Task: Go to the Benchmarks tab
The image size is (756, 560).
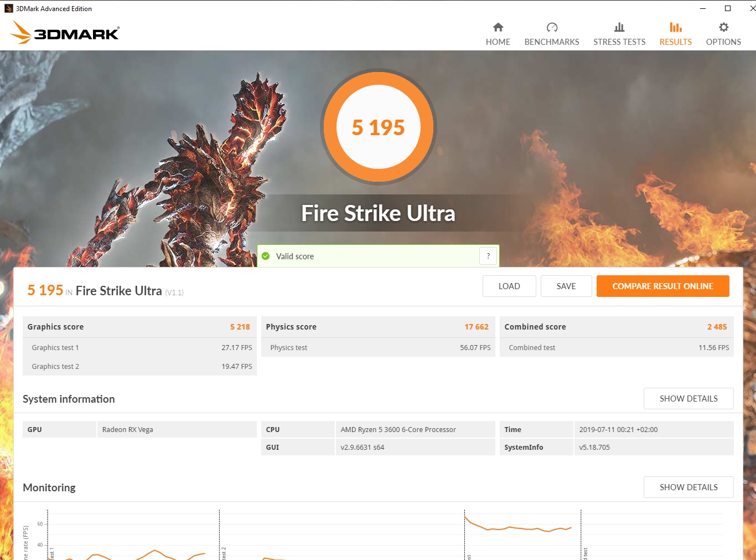Action: click(552, 34)
